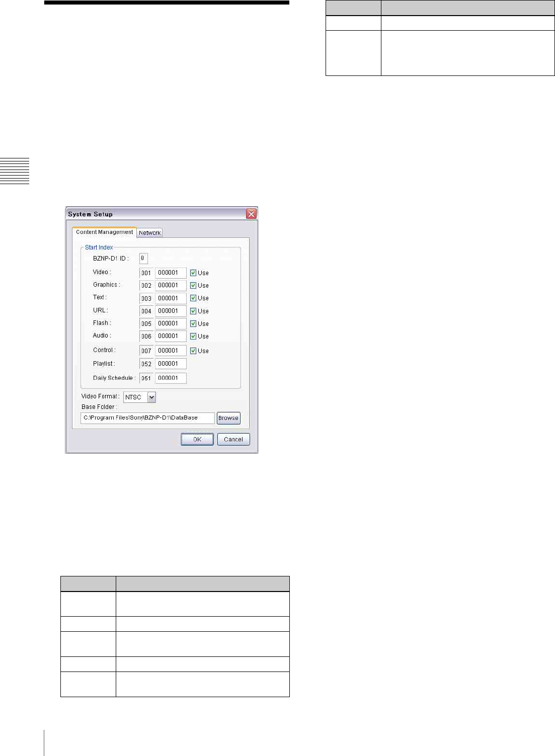Viewport: 555px width, 756px height.
Task: Uncheck the Use checkbox for Audio
Action: click(193, 336)
